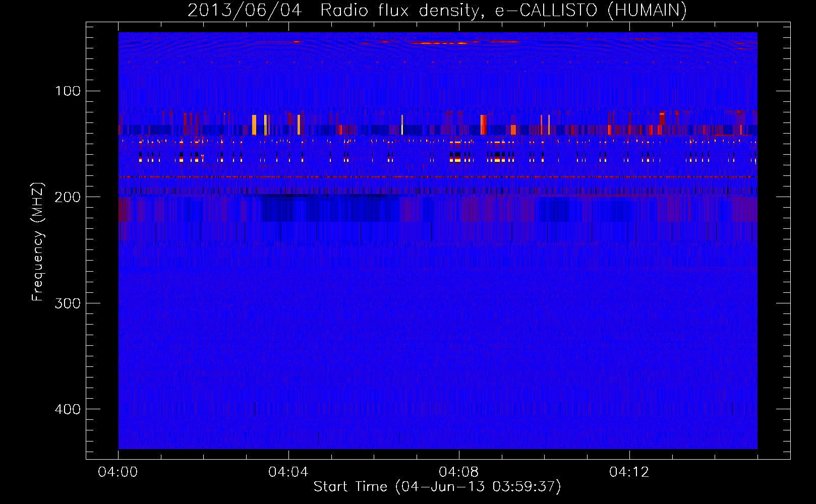This screenshot has width=816, height=504.
Task: Click the date 2013/06/04 in the title
Action: (x=245, y=11)
